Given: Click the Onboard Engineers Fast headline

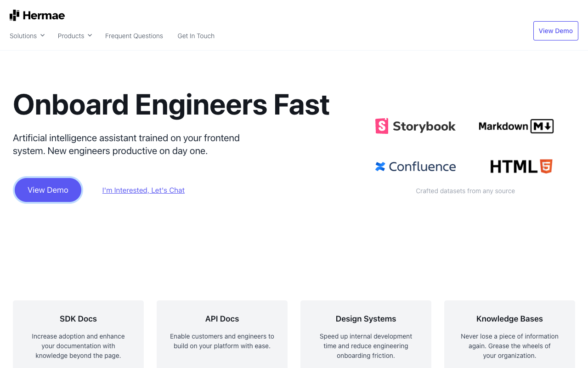Looking at the screenshot, I should (x=171, y=104).
